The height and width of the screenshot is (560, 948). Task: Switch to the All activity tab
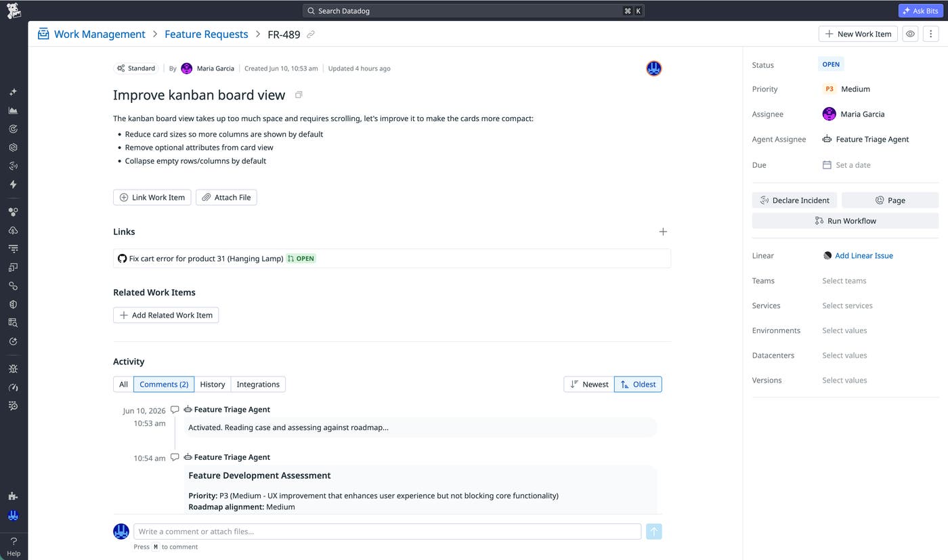point(123,384)
